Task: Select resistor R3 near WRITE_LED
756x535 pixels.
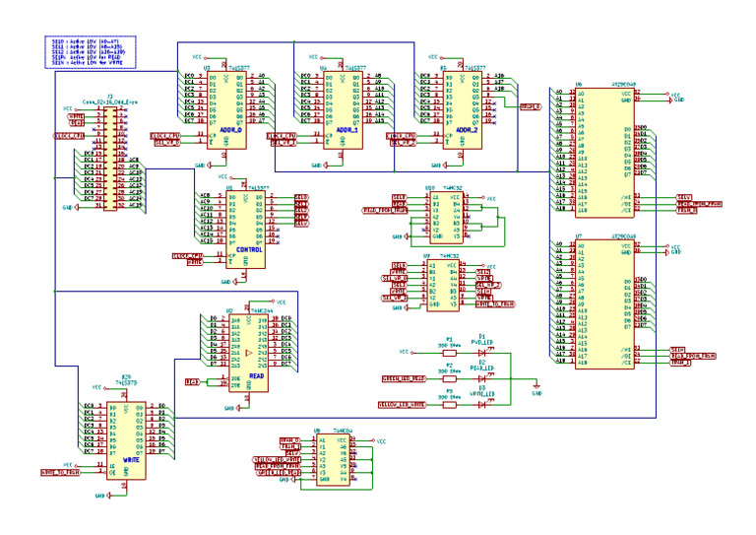Action: click(x=449, y=405)
